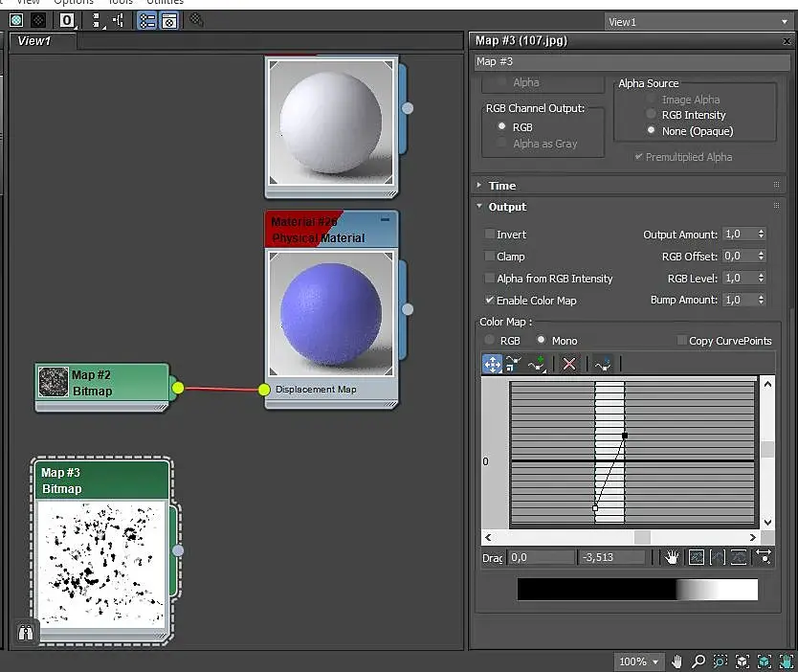Image resolution: width=798 pixels, height=672 pixels.
Task: Open the 100% zoom level dropdown
Action: tap(639, 661)
